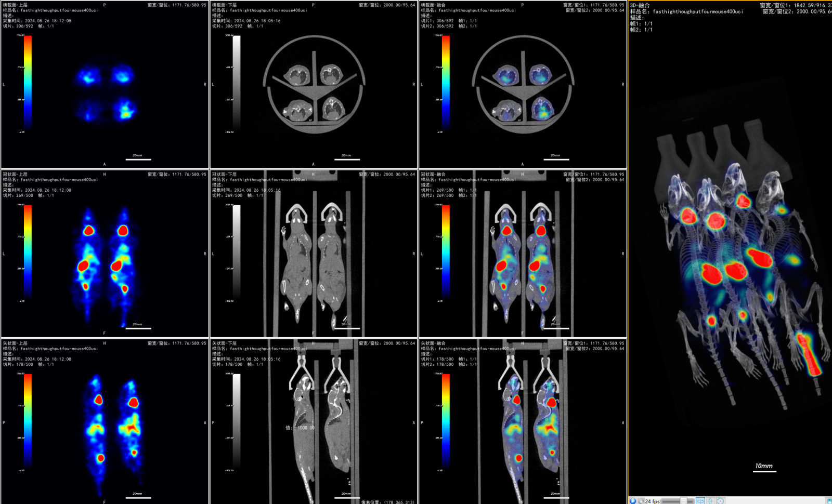This screenshot has height=504, width=832.
Task: Click the 10mm scale bar in the 3D view
Action: pos(764,468)
